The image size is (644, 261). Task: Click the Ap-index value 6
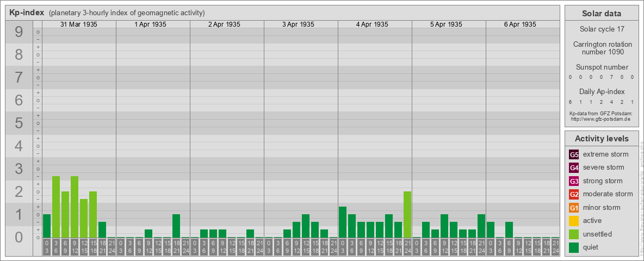(571, 102)
